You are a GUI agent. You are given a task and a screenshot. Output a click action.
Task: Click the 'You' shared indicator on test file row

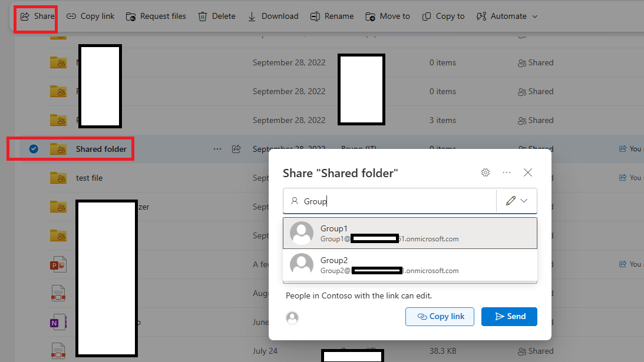pos(631,177)
